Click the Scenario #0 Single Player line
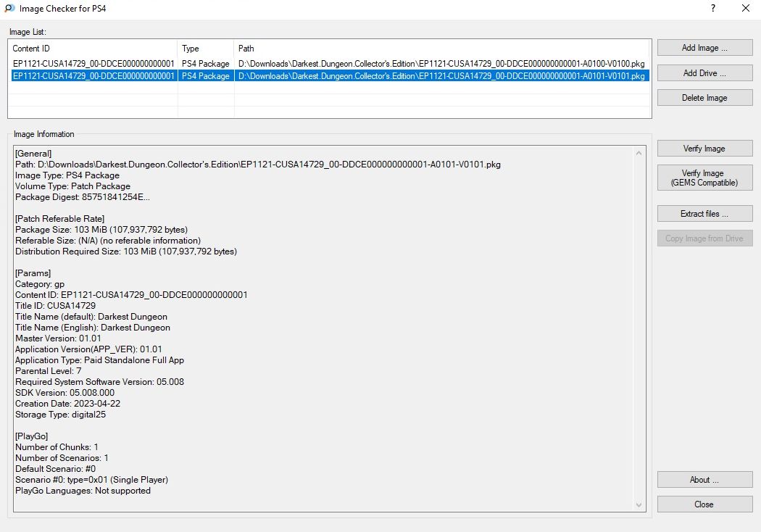The image size is (761, 532). point(92,480)
